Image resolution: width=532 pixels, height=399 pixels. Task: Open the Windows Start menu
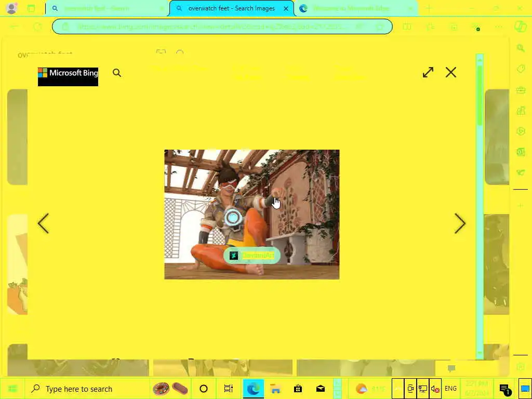[x=13, y=389]
